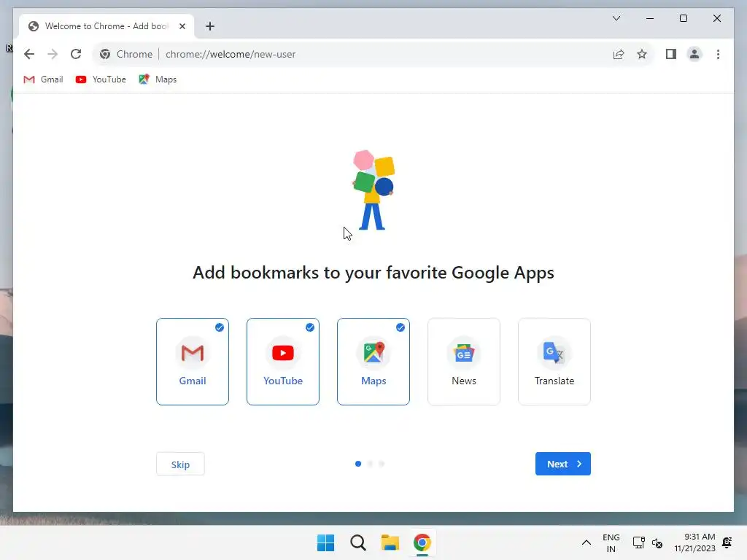The image size is (747, 560).
Task: Reload the welcome page
Action: pos(76,54)
